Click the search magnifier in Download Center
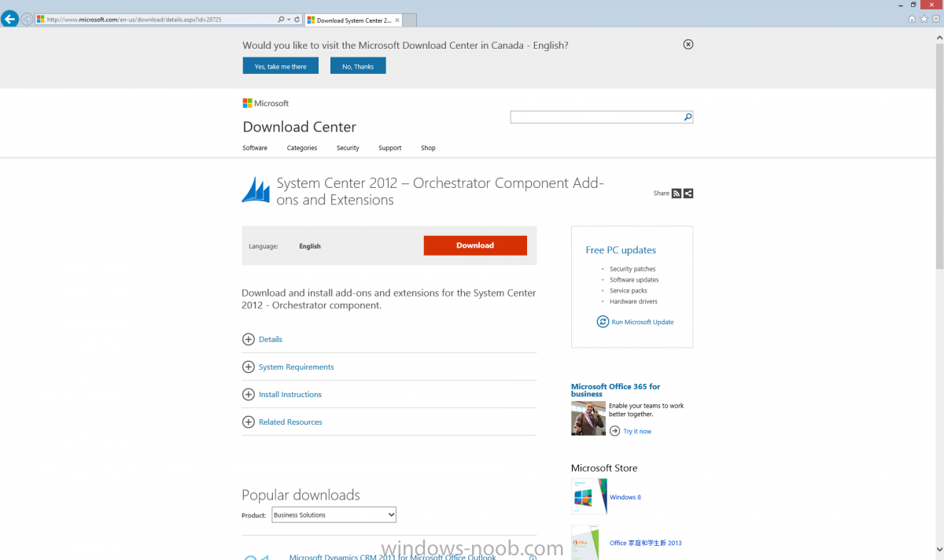 tap(688, 117)
